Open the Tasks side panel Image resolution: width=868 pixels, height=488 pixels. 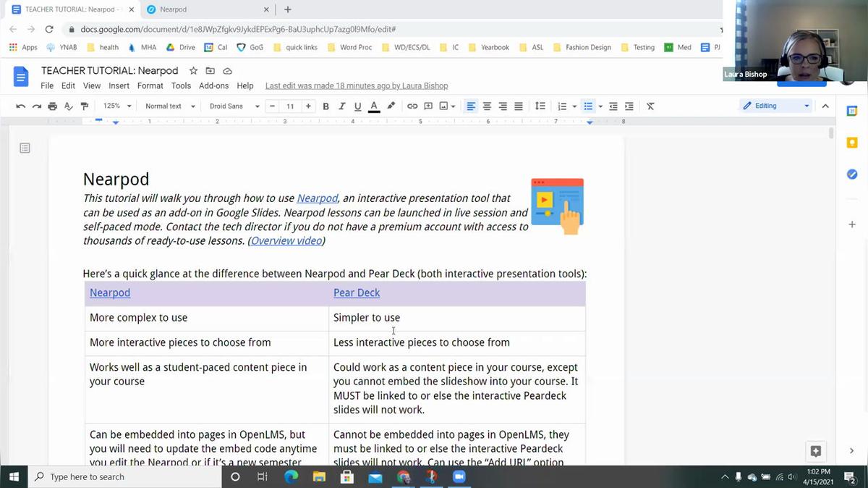pyautogui.click(x=852, y=174)
